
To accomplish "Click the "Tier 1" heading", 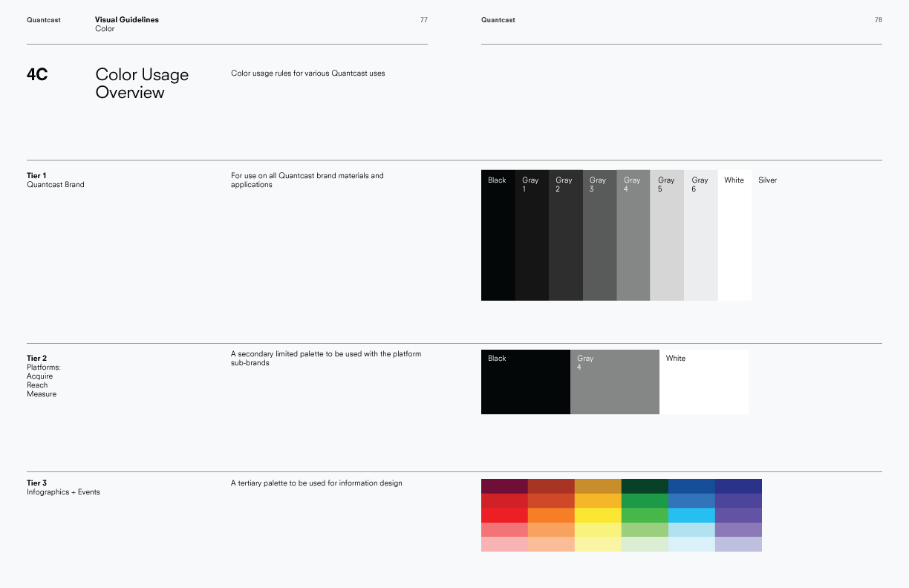I will [x=36, y=176].
